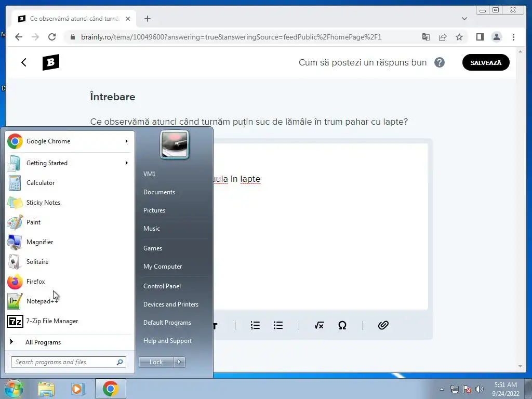The width and height of the screenshot is (532, 399).
Task: Open Games from Start menu
Action: pos(153,248)
